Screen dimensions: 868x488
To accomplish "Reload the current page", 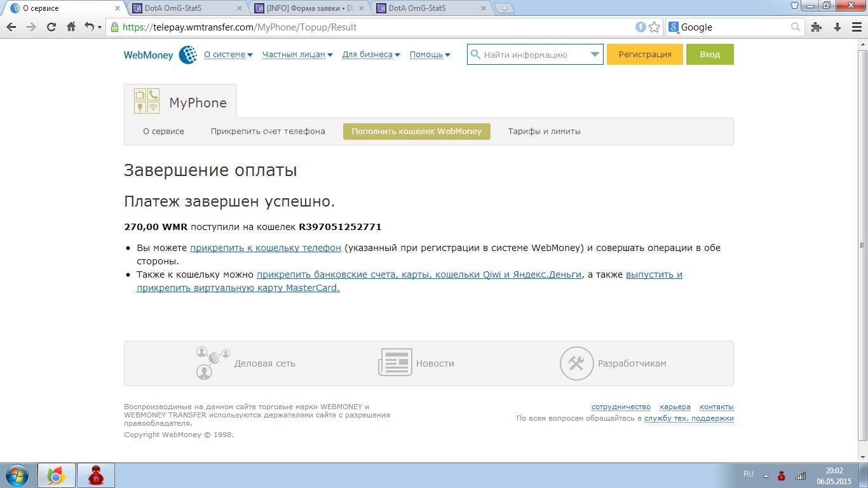I will point(51,27).
